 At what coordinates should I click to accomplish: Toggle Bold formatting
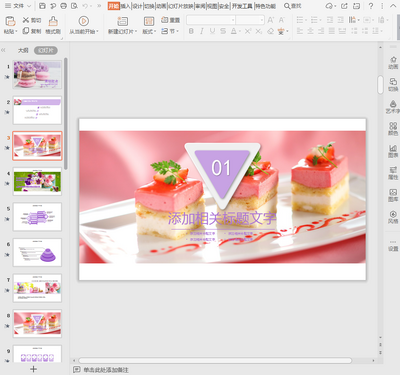coord(191,31)
